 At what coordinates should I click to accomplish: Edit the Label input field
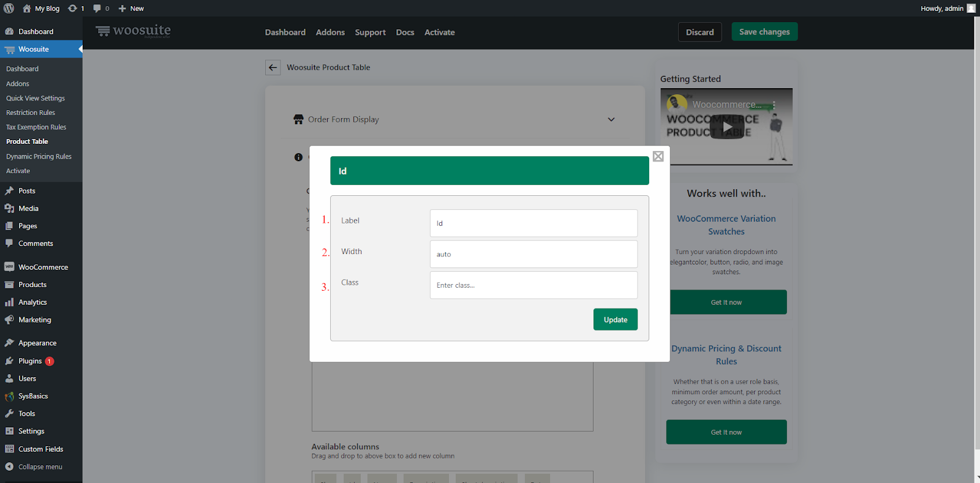point(533,223)
